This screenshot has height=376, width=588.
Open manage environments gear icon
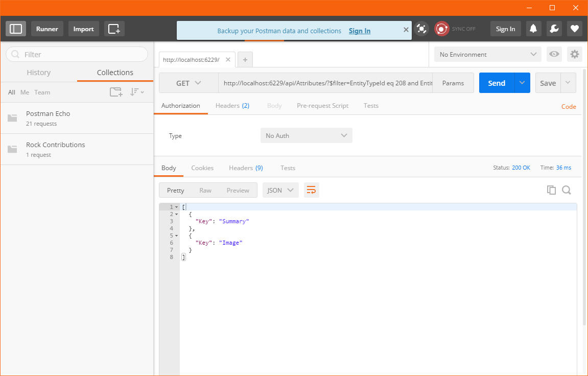click(575, 54)
